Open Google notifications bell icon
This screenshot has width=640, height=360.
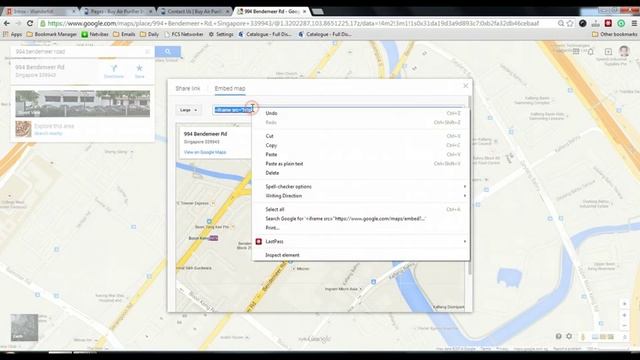[591, 51]
